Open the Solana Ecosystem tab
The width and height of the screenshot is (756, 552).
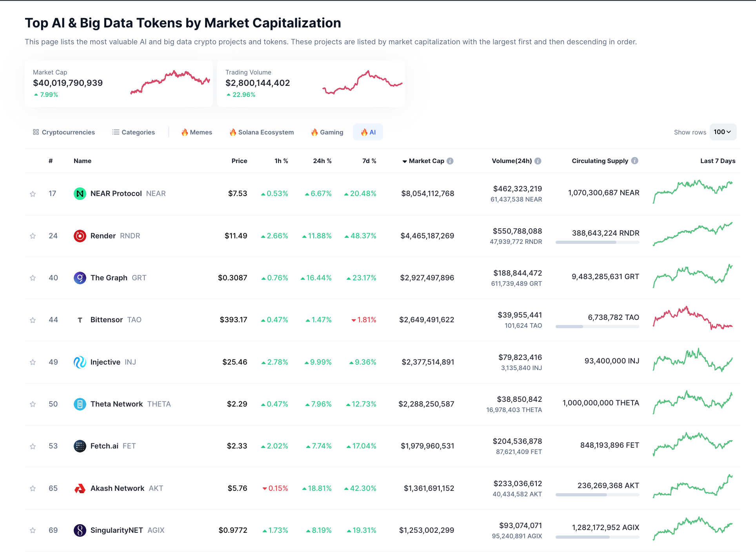(x=262, y=133)
